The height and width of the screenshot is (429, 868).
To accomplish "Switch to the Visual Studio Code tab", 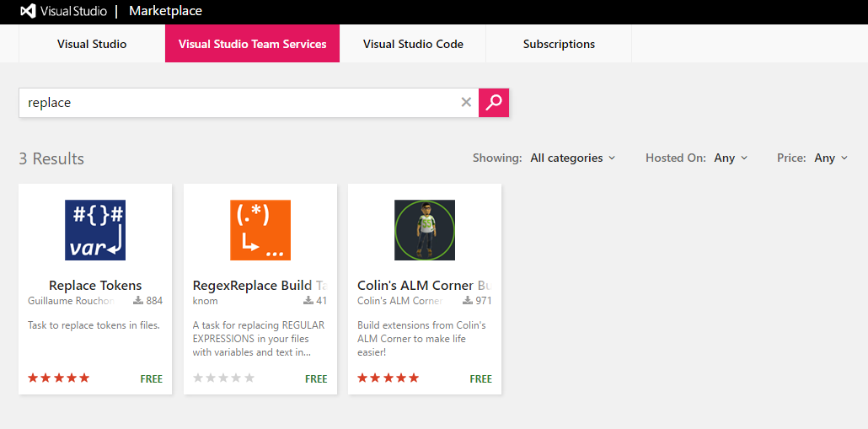I will 413,44.
